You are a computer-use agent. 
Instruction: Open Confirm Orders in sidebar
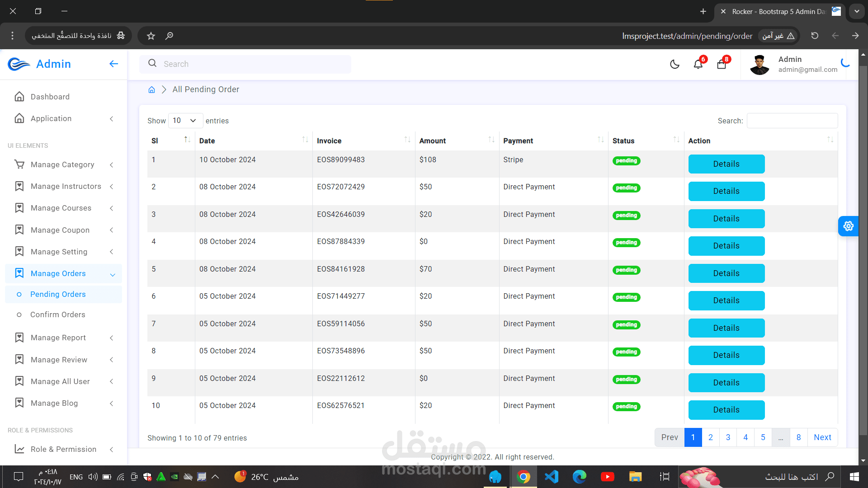point(57,314)
